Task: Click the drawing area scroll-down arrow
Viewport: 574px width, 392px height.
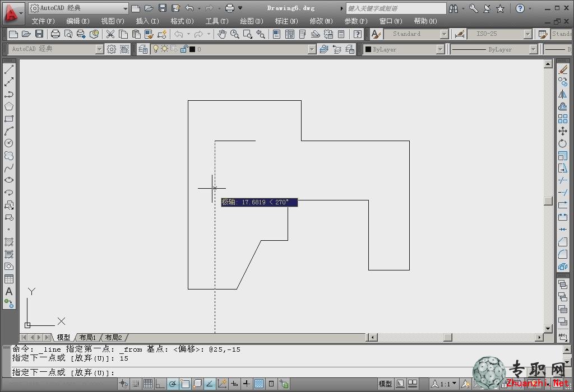Action: click(x=548, y=328)
